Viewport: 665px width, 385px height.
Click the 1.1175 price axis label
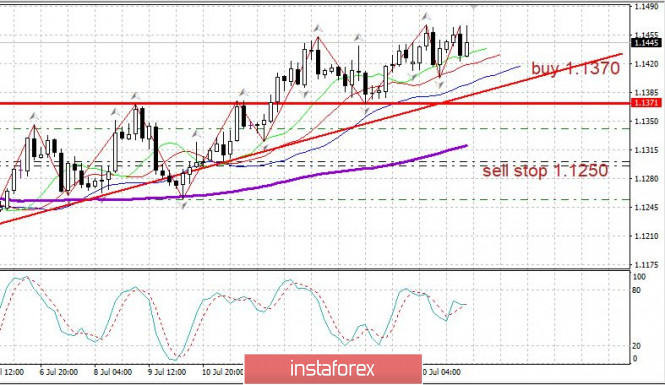[x=647, y=265]
